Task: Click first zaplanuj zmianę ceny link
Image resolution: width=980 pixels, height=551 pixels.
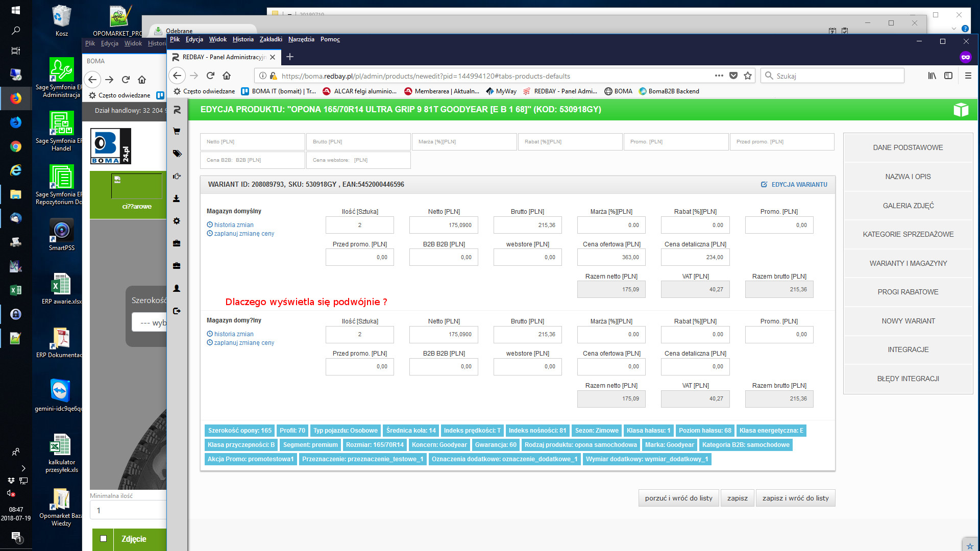Action: pos(243,234)
